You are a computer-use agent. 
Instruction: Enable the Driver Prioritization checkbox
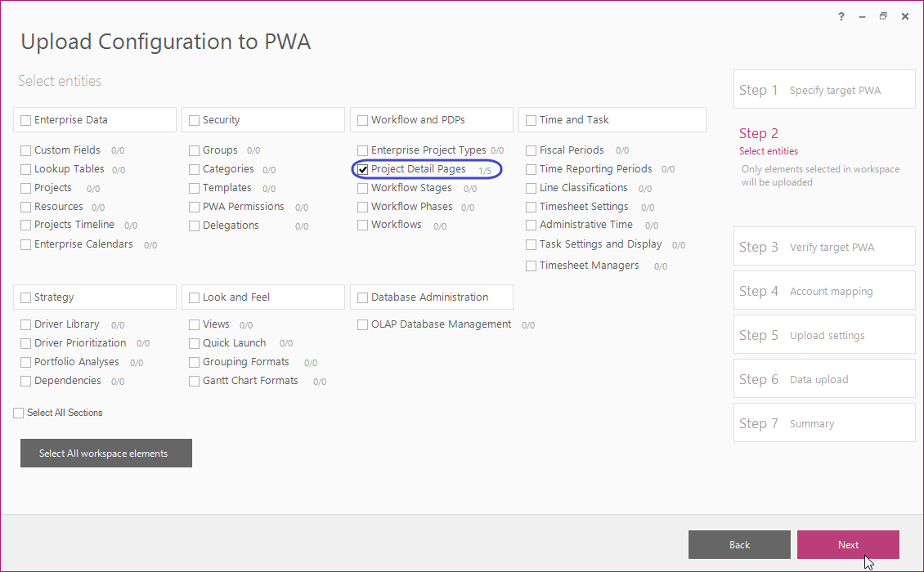pos(26,343)
